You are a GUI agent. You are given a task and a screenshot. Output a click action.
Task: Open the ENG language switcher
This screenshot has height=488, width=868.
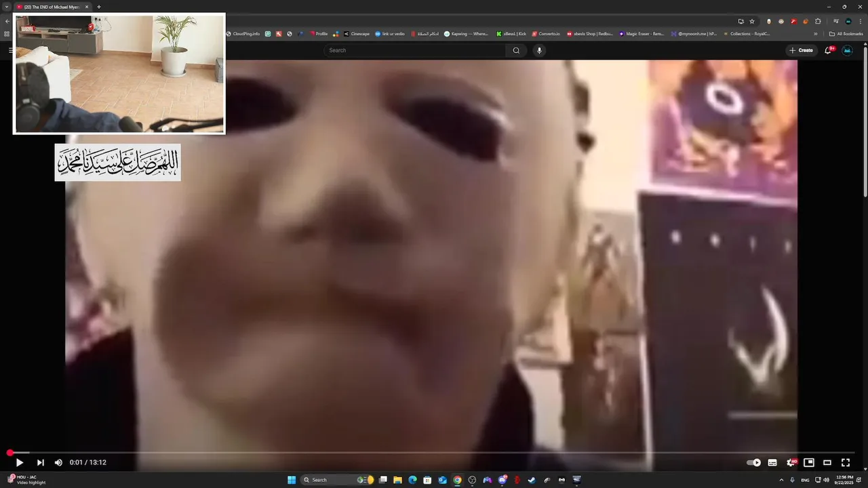pos(806,480)
